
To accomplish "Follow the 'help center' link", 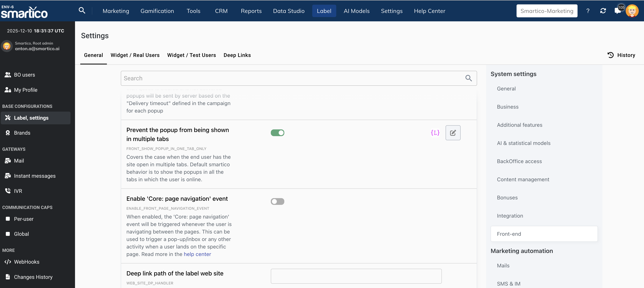I will tap(197, 254).
